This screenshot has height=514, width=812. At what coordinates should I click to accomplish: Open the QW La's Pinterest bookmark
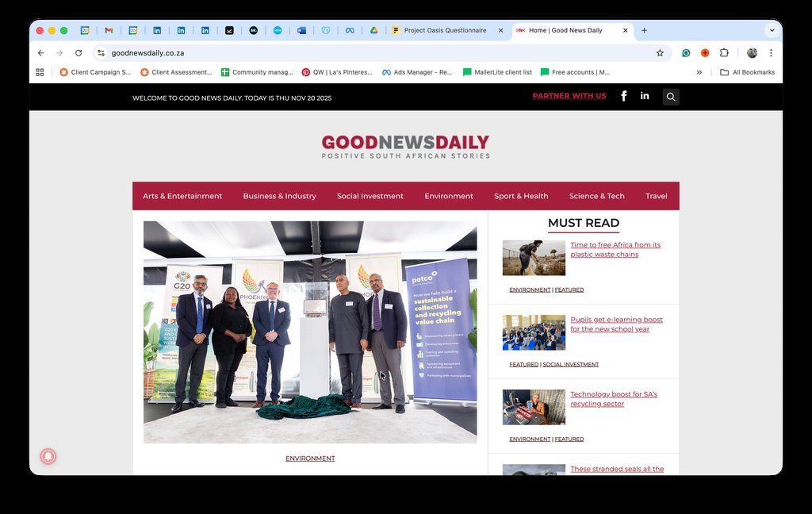[337, 72]
